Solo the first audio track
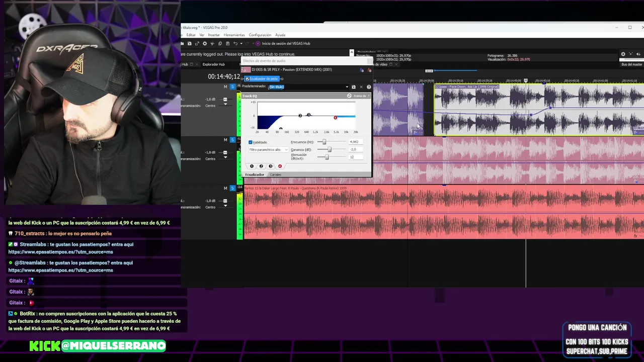Viewport: 644px width, 362px height. tap(232, 87)
